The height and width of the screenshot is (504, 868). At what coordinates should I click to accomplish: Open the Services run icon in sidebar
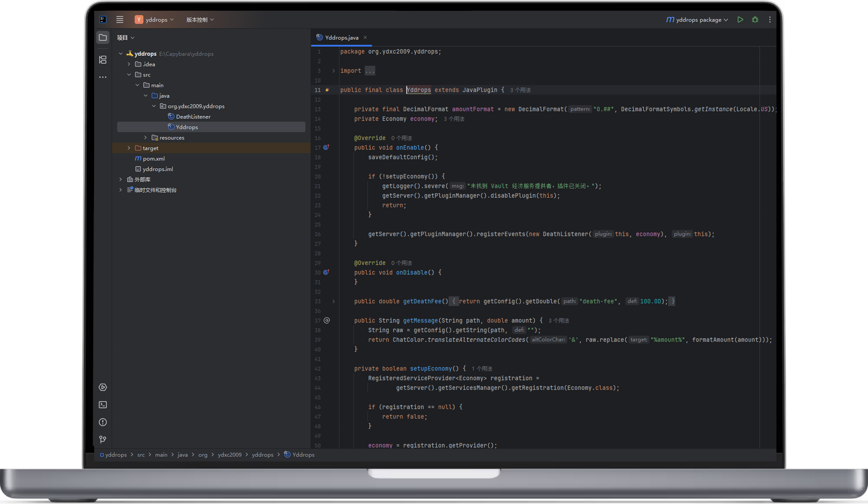point(103,387)
